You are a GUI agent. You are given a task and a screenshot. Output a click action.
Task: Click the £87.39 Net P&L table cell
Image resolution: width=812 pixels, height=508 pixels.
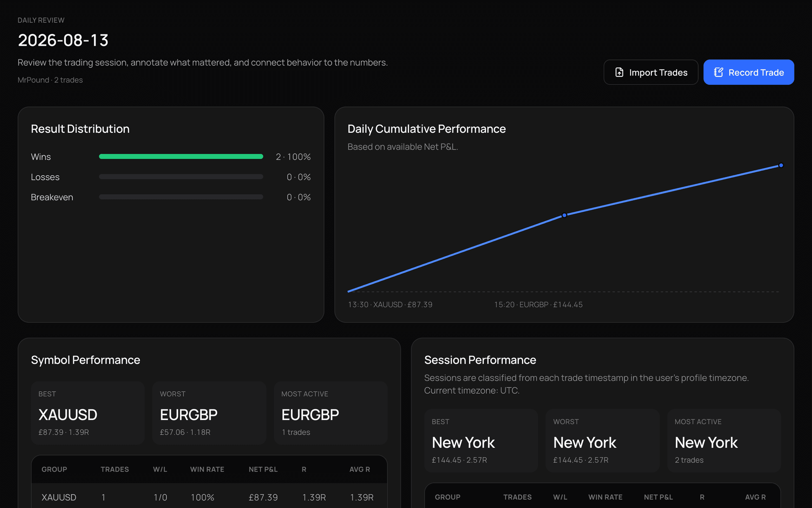pyautogui.click(x=263, y=497)
